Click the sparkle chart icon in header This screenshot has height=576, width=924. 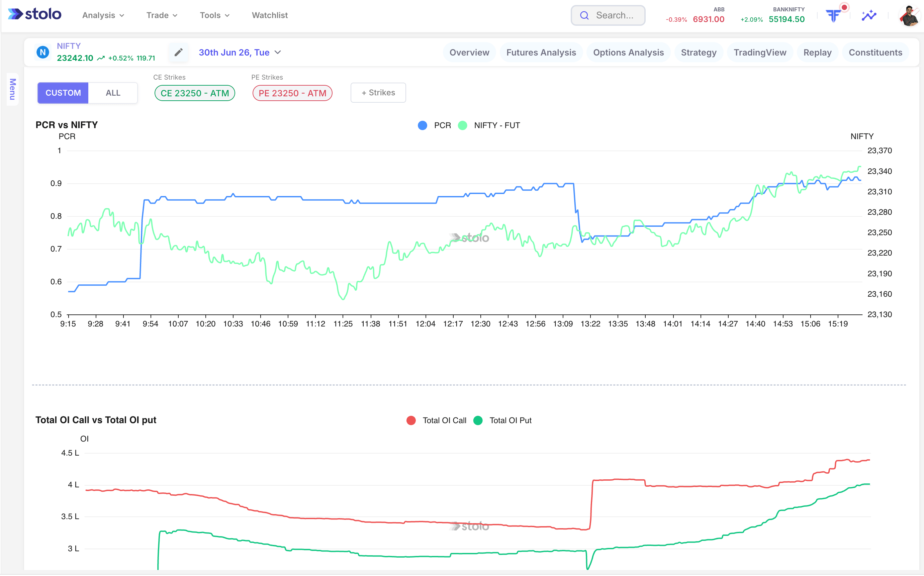[x=869, y=15]
